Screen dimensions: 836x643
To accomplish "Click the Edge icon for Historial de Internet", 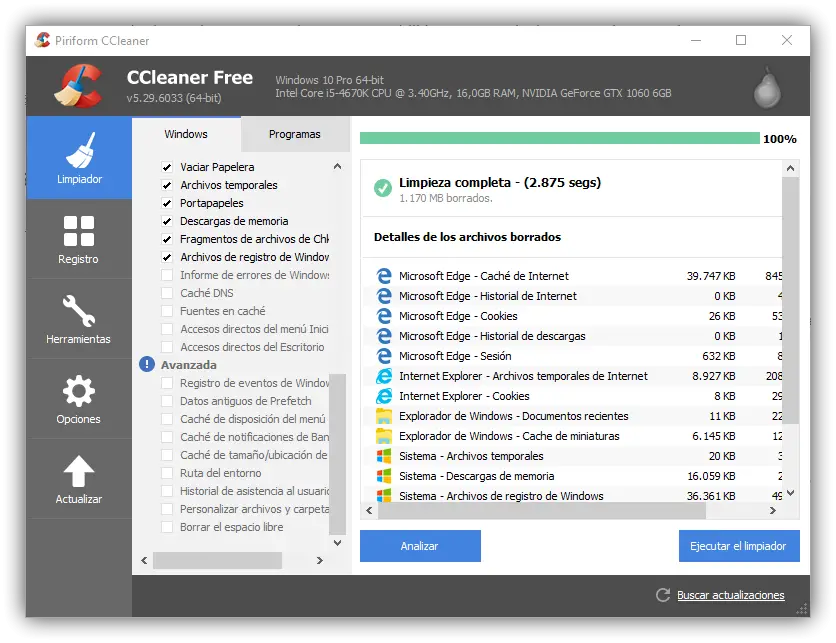I will click(383, 296).
